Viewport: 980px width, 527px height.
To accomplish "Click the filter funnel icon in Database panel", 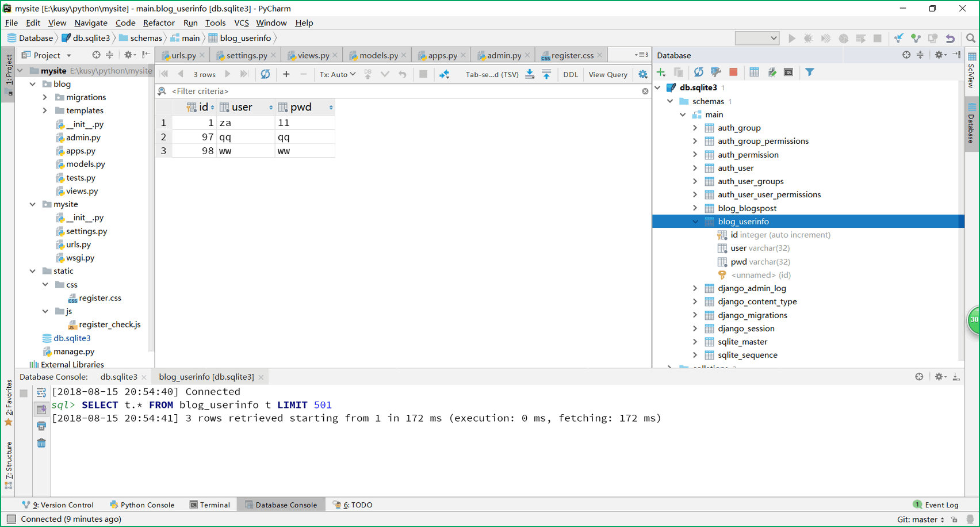I will point(810,72).
